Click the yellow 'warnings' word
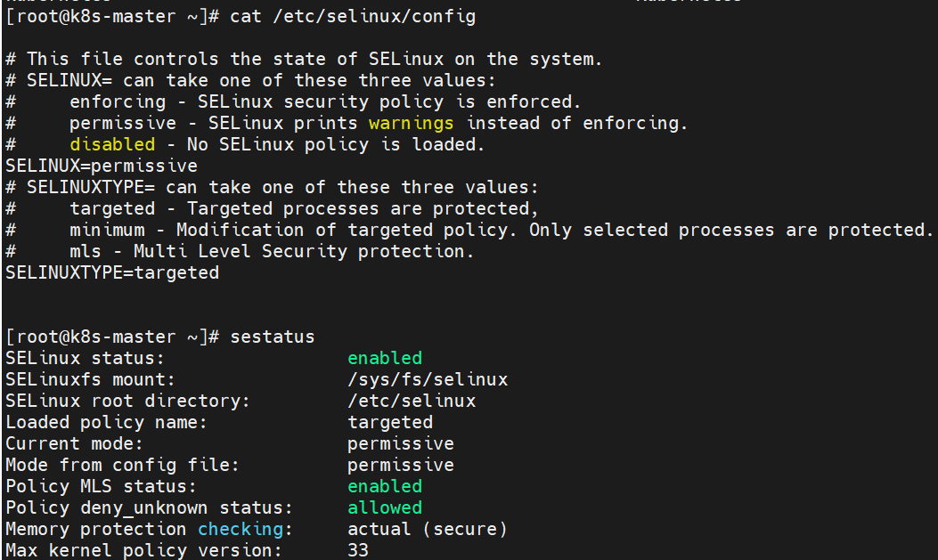 point(411,123)
